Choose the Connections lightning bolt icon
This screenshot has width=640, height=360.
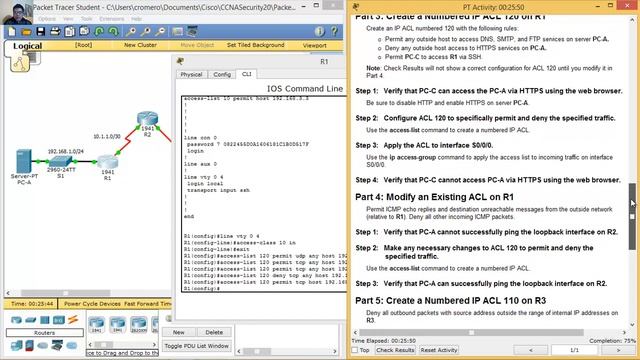click(73, 320)
